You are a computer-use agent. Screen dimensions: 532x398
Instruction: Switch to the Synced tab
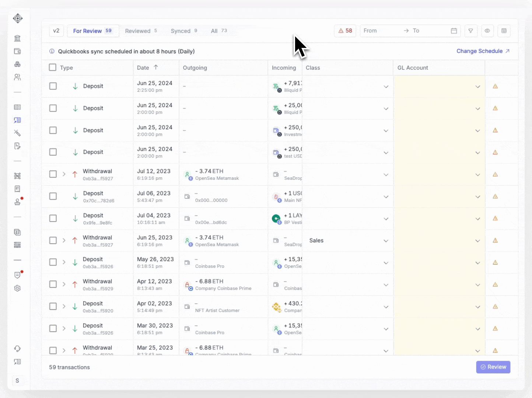(x=183, y=31)
